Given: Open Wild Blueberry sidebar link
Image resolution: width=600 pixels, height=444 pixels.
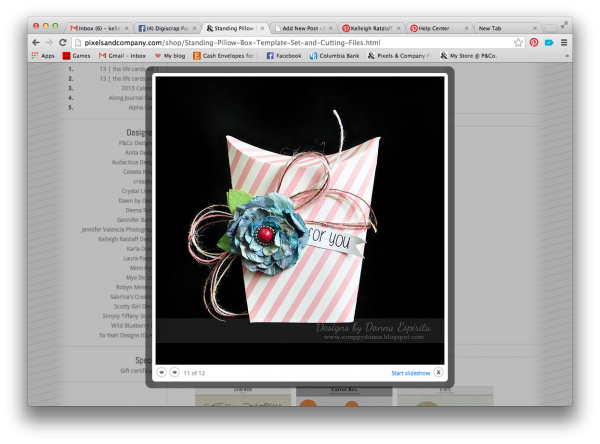Looking at the screenshot, I should tap(131, 326).
